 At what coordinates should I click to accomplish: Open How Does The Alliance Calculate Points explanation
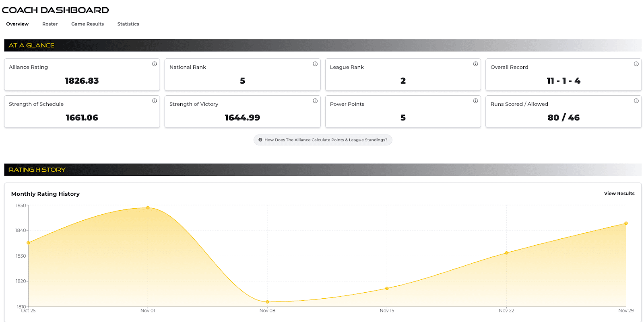(323, 140)
